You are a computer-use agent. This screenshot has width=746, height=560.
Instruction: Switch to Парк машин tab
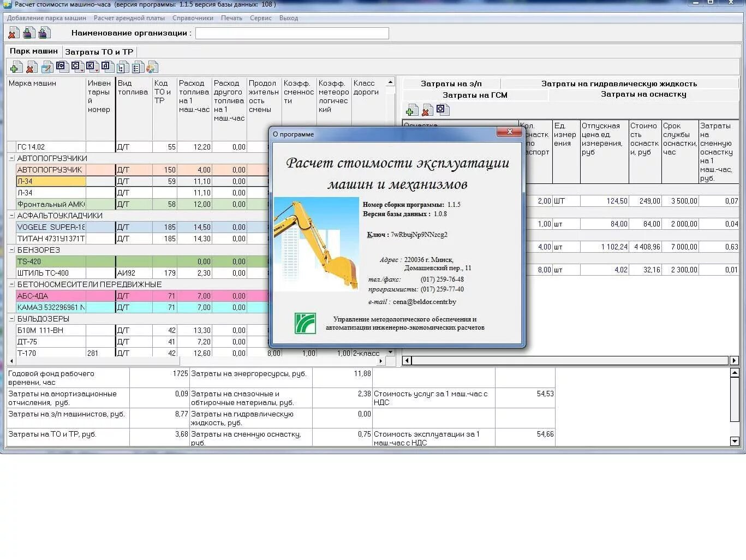(x=34, y=51)
